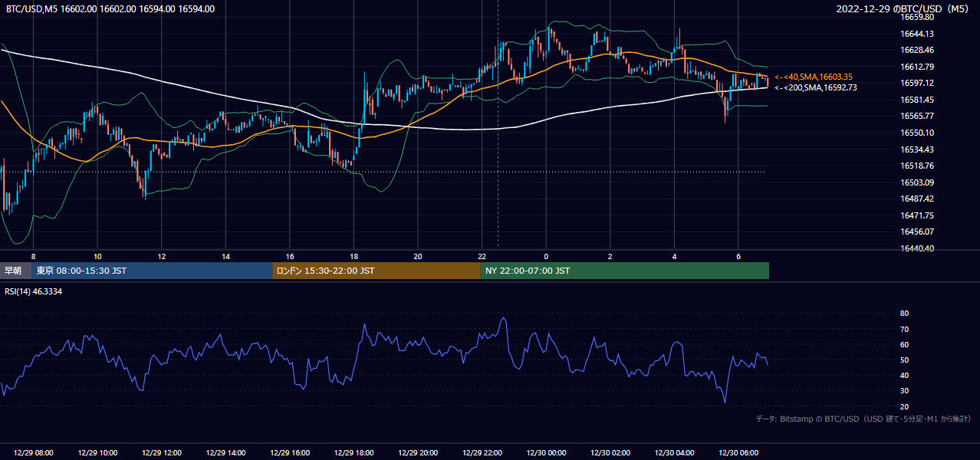Click RSI scale value 60

[x=904, y=344]
